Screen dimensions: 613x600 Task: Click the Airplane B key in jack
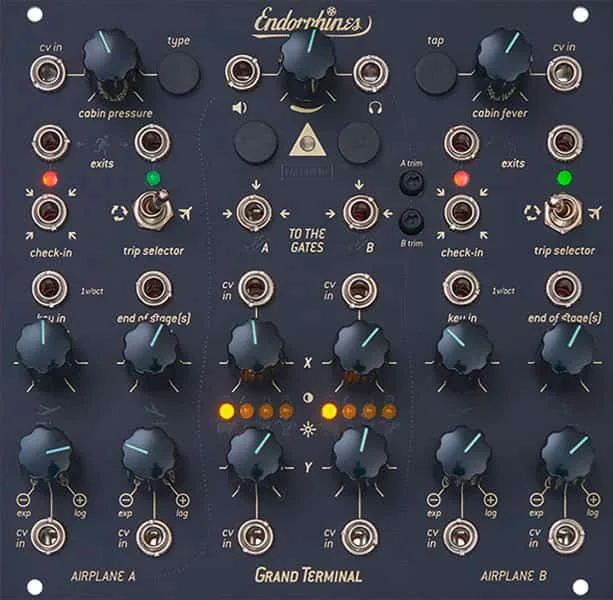tap(461, 288)
